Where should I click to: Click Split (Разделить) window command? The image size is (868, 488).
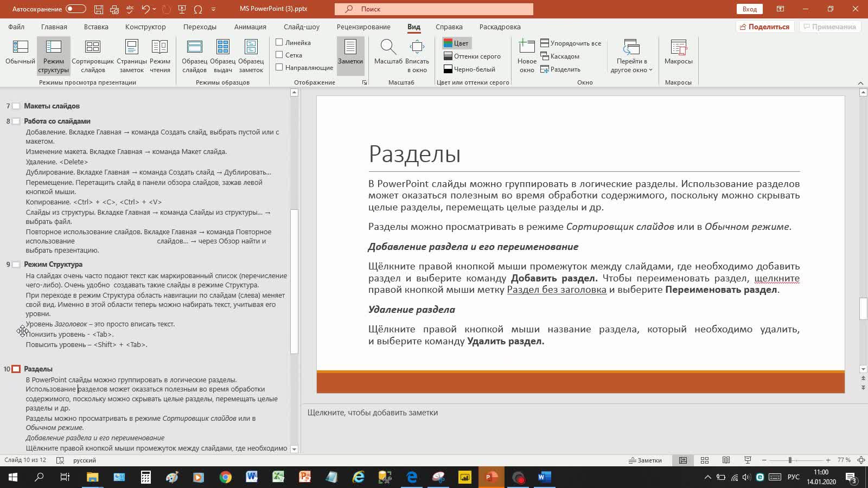[x=560, y=69]
